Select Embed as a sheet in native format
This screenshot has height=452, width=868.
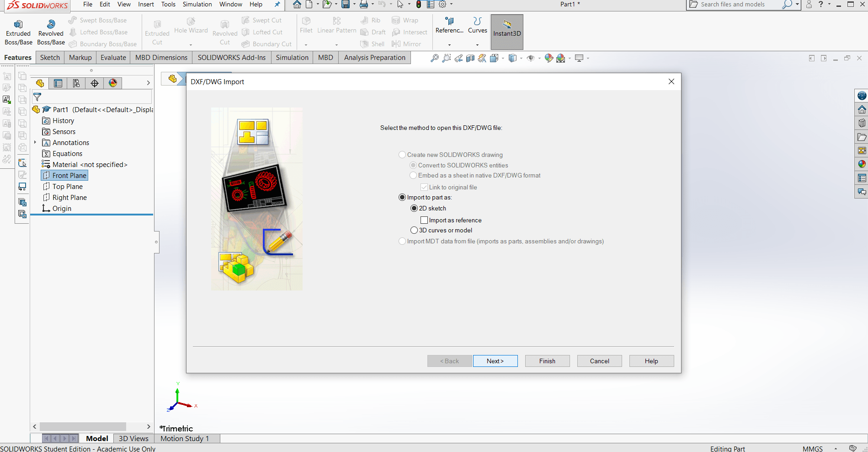(413, 175)
